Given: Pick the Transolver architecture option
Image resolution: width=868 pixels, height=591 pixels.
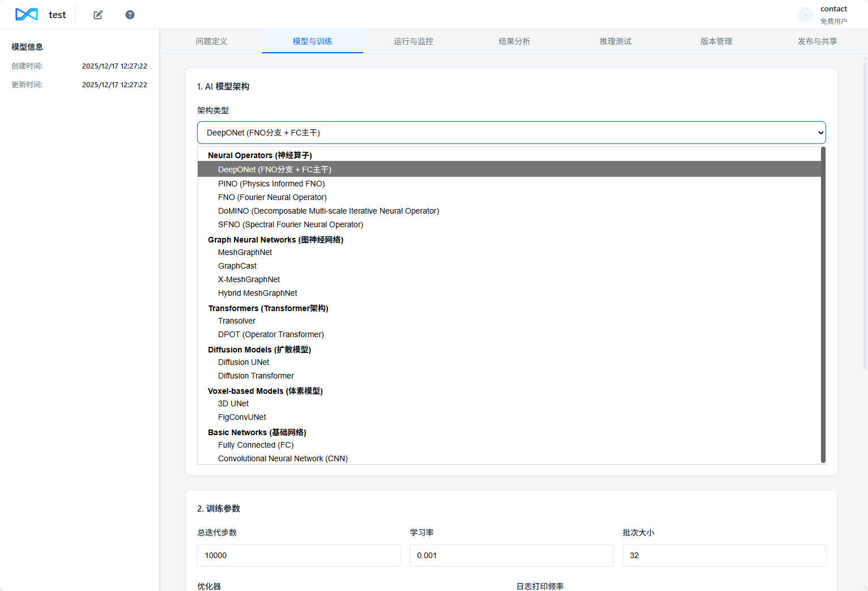Looking at the screenshot, I should [x=237, y=321].
